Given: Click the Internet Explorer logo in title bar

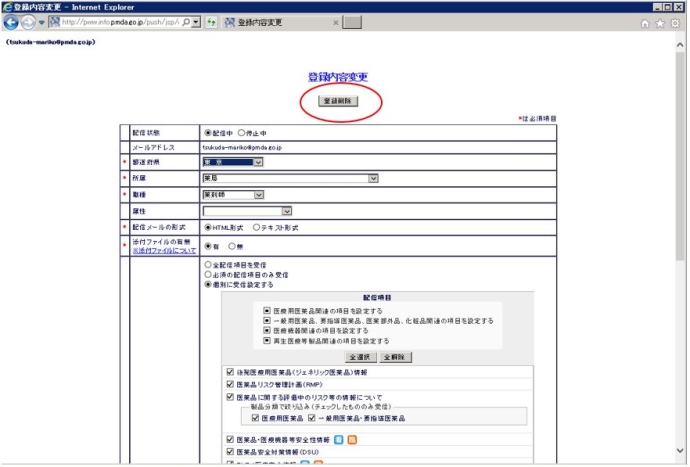Looking at the screenshot, I should pos(7,7).
